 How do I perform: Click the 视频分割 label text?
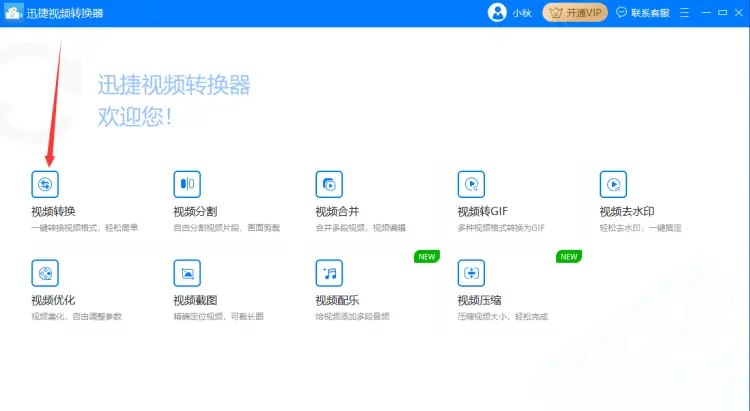coord(195,211)
